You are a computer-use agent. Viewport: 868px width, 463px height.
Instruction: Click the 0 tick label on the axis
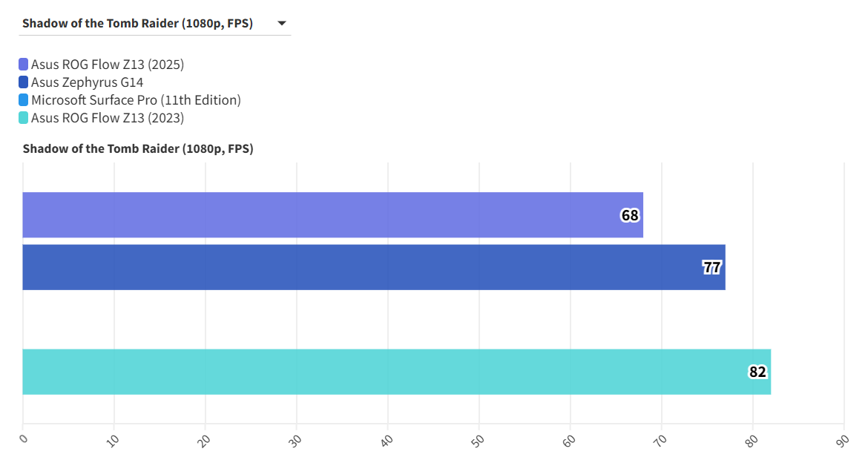click(x=23, y=439)
